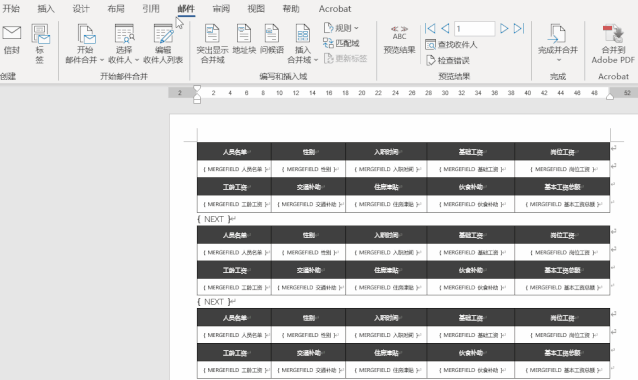Go to next record arrow
Image resolution: width=638 pixels, height=380 pixels.
pyautogui.click(x=504, y=28)
